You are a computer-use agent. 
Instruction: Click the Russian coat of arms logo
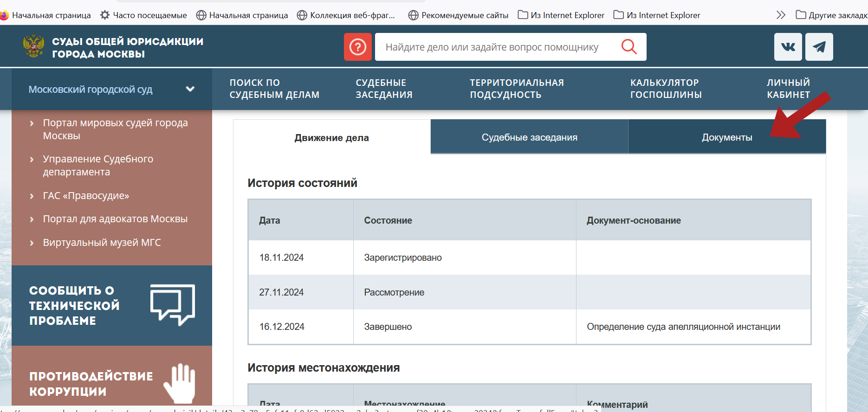[x=34, y=46]
